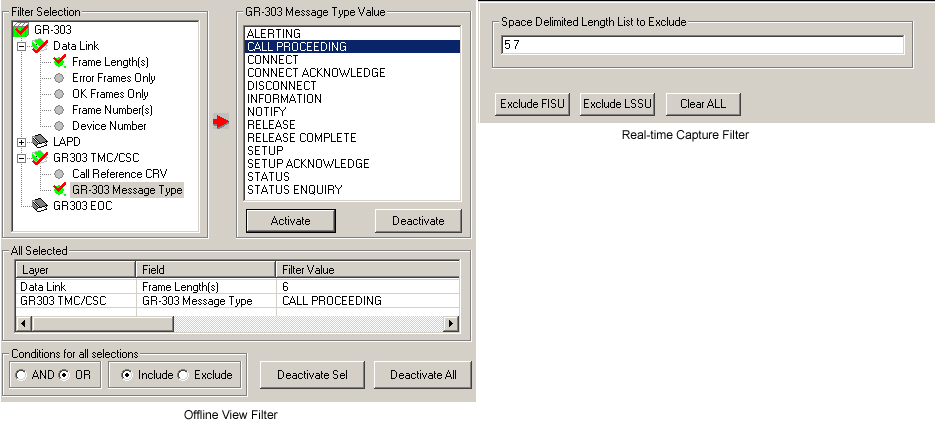Select SETUP message type
This screenshot has height=424, width=935.
[x=352, y=150]
